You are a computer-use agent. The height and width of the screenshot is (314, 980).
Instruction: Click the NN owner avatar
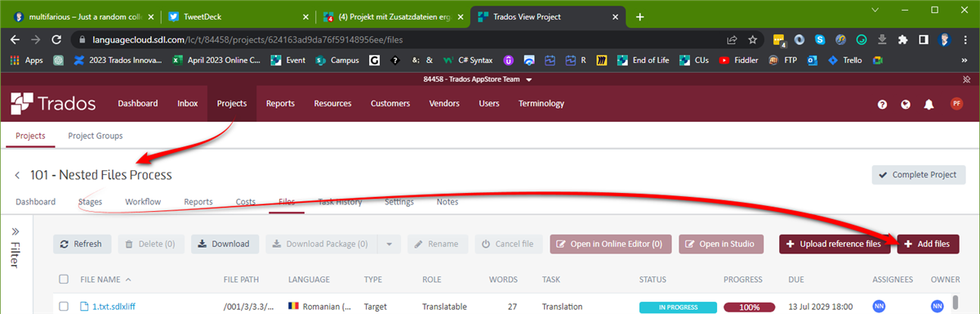click(x=936, y=307)
